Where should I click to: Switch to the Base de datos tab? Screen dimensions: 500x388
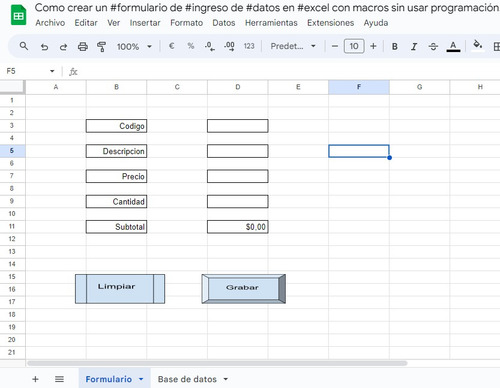click(x=187, y=379)
